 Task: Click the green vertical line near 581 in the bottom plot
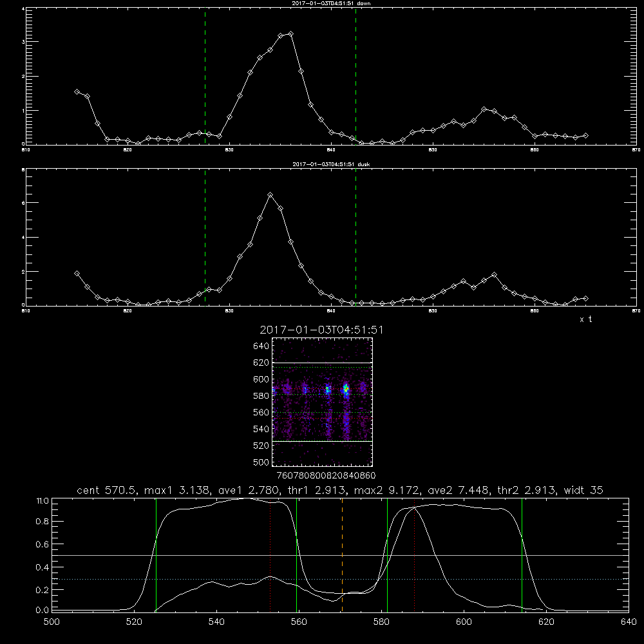coord(387,554)
